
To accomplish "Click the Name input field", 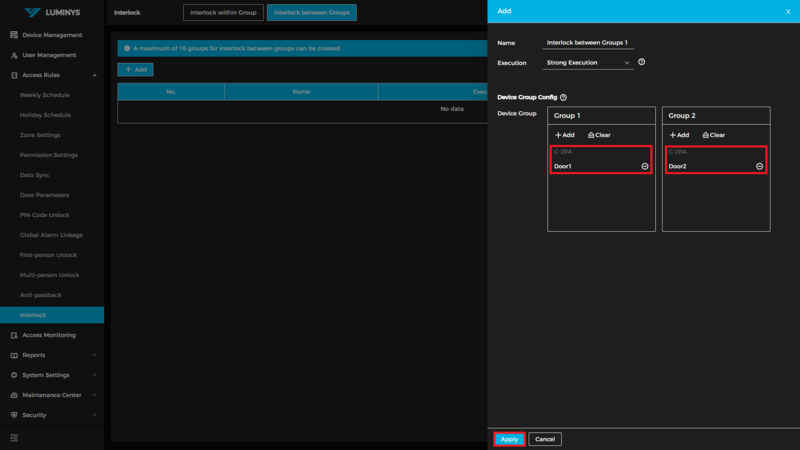I will click(x=589, y=43).
